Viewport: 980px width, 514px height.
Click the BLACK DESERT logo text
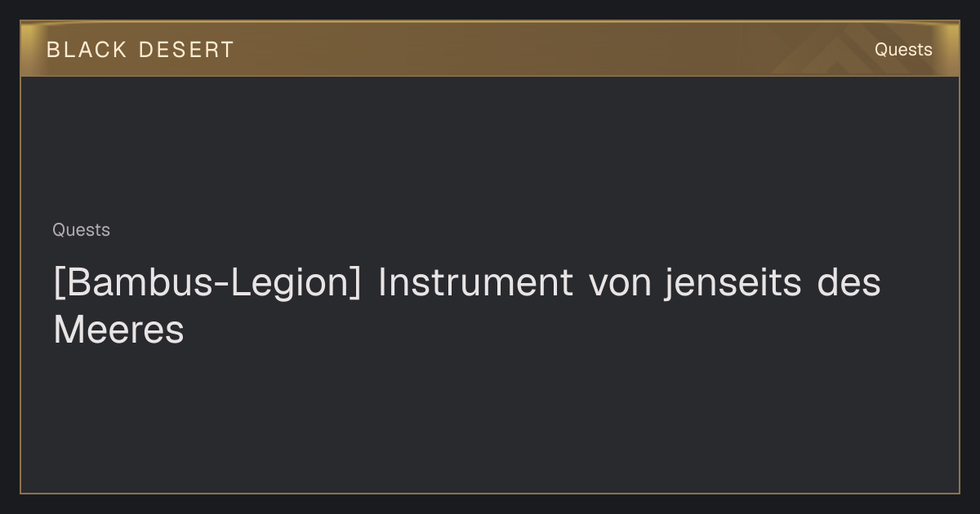tap(140, 50)
